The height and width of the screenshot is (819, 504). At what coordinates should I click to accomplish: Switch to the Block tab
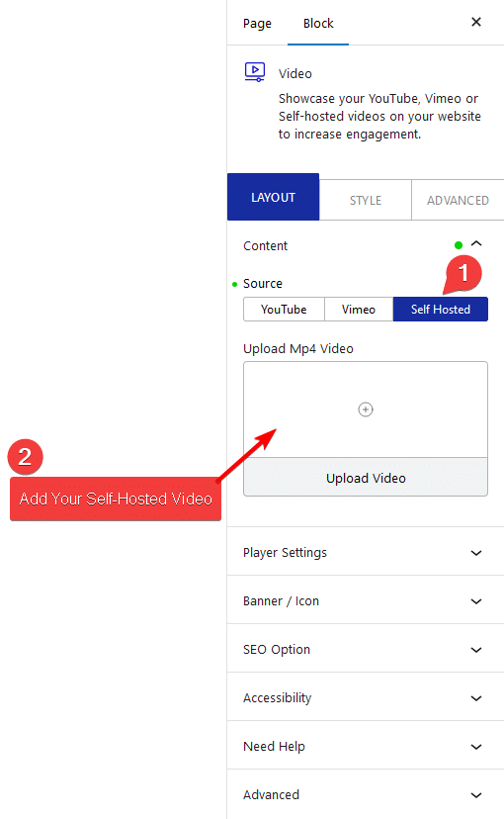(x=318, y=24)
